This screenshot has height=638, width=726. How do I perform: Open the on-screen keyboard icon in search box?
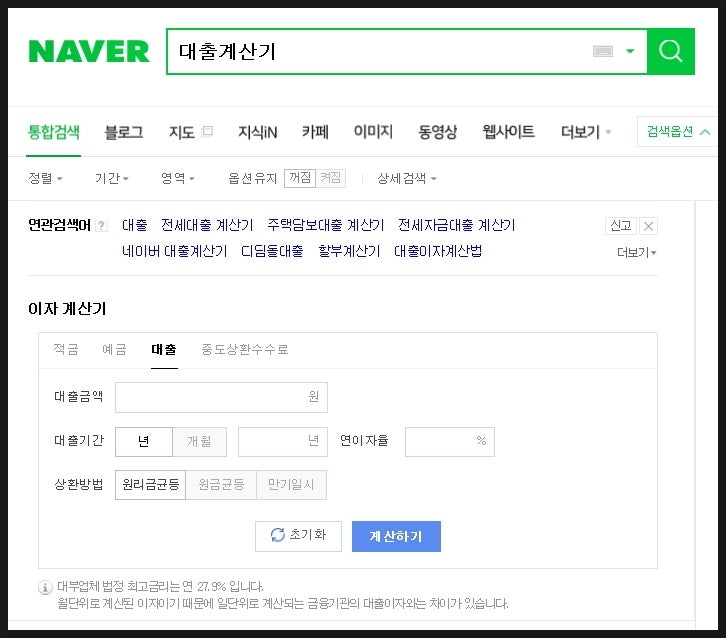(x=603, y=51)
